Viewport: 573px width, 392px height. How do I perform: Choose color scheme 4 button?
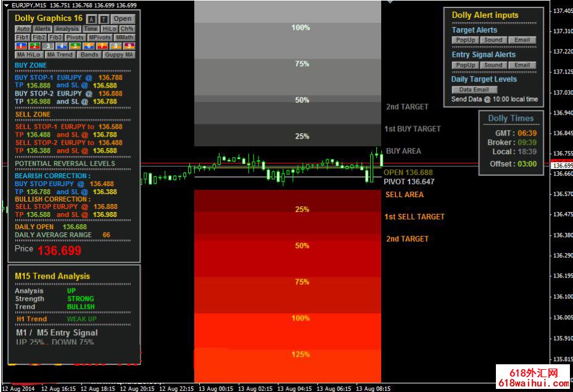(x=62, y=46)
